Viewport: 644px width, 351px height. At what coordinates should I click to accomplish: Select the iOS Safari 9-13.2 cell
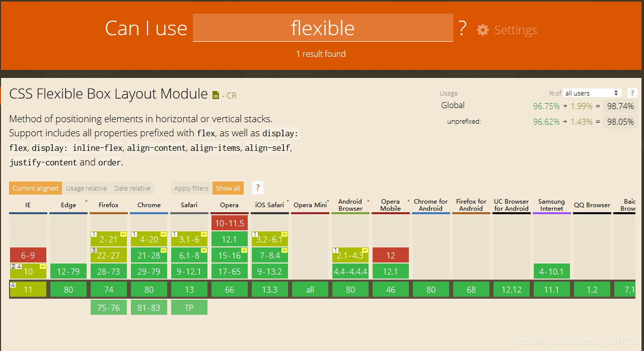click(270, 271)
